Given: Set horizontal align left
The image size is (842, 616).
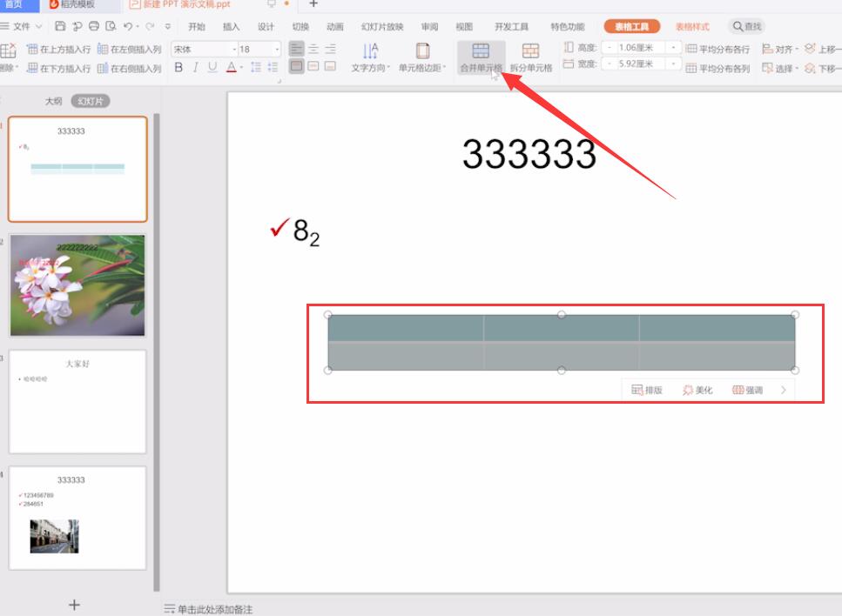Looking at the screenshot, I should point(296,49).
